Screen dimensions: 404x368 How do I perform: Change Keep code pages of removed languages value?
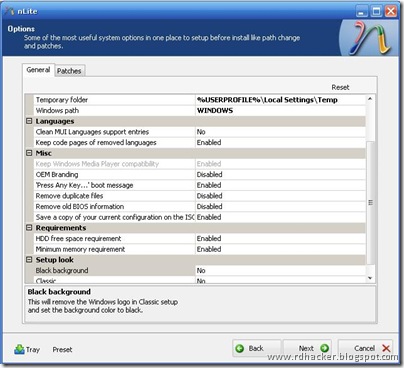(x=280, y=142)
